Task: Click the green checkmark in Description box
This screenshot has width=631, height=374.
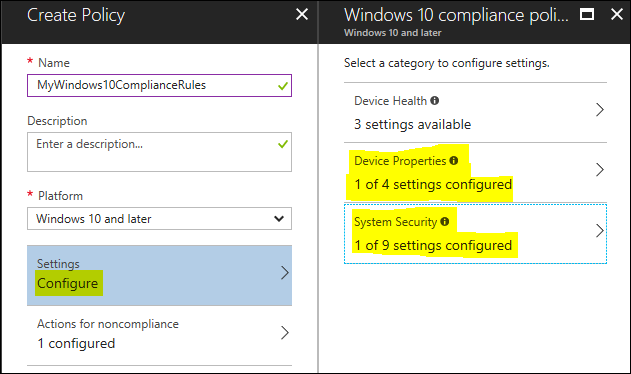Action: (283, 144)
